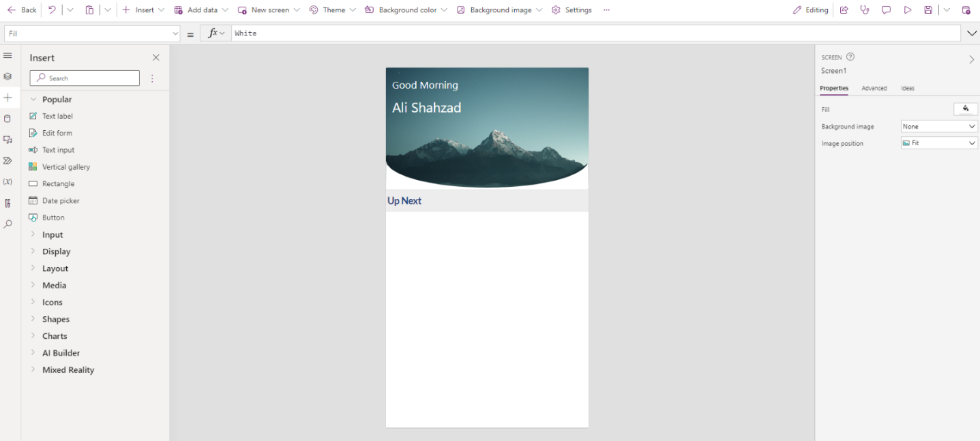
Task: Open the Tree view layers icon
Action: click(x=8, y=76)
